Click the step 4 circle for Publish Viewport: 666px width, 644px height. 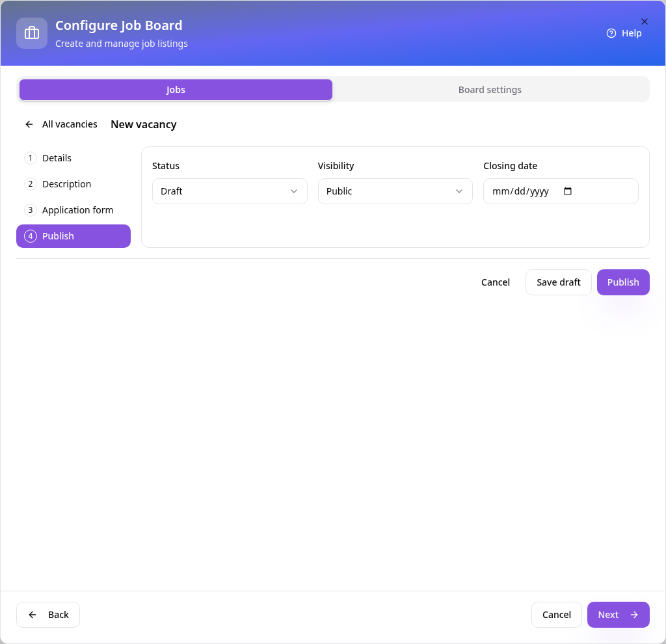click(x=30, y=236)
